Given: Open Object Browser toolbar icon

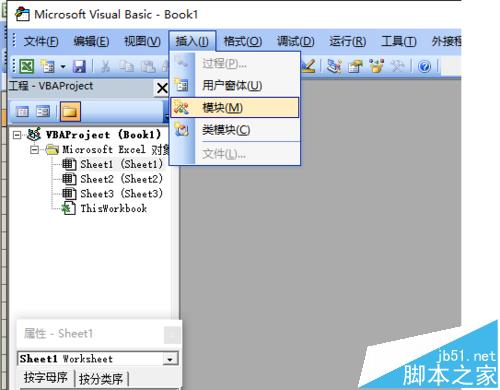Looking at the screenshot, I should point(377,66).
